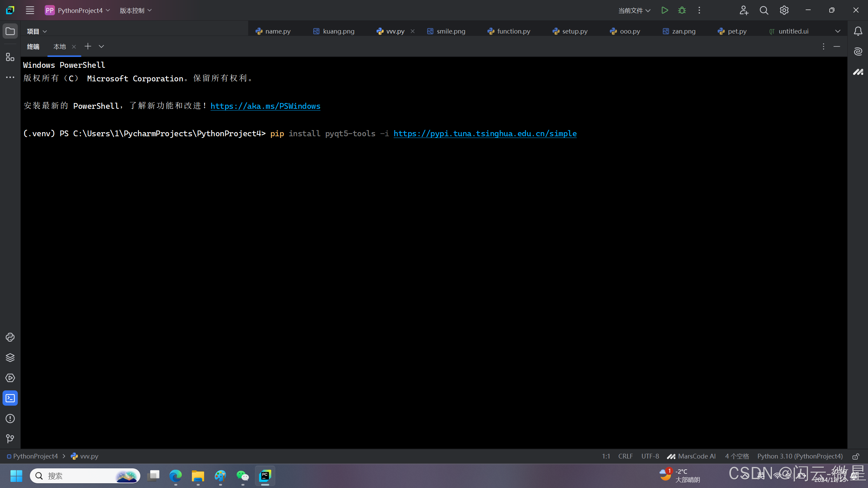Expand the hidden editor tabs chevron
This screenshot has height=488, width=868.
pyautogui.click(x=838, y=31)
